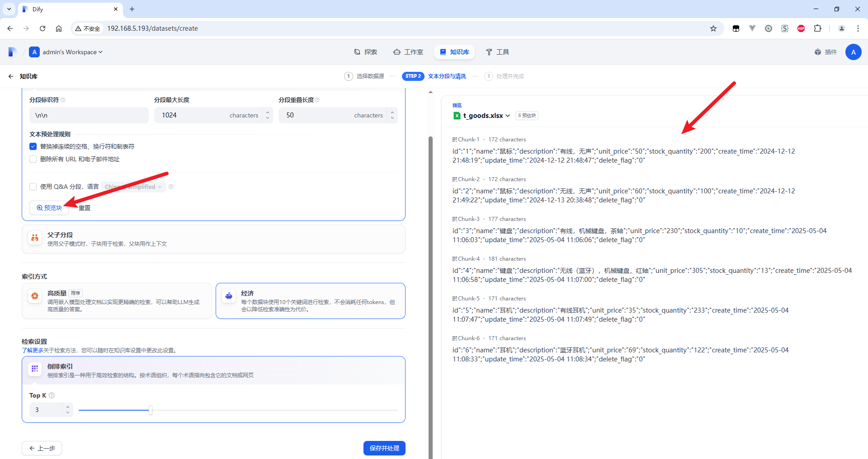
Task: Click 上一步 button
Action: (x=42, y=448)
